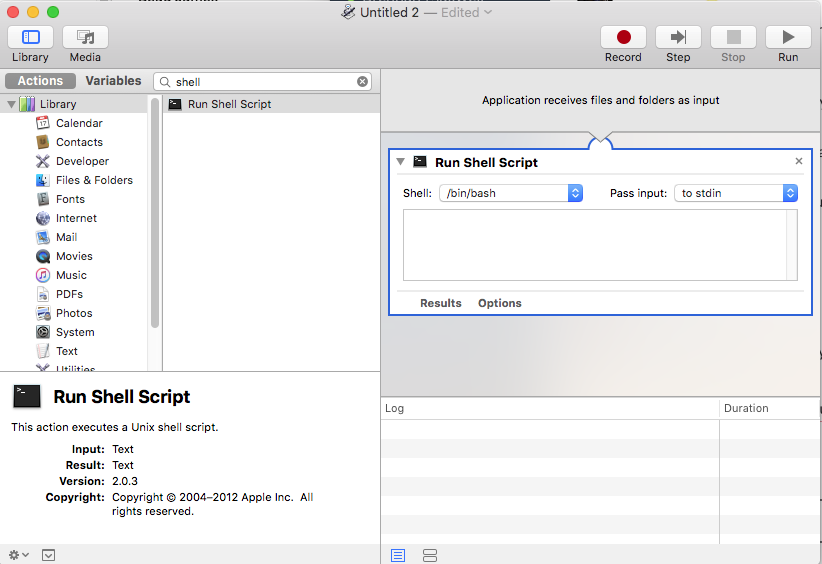Click the Step toolbar button

[678, 37]
